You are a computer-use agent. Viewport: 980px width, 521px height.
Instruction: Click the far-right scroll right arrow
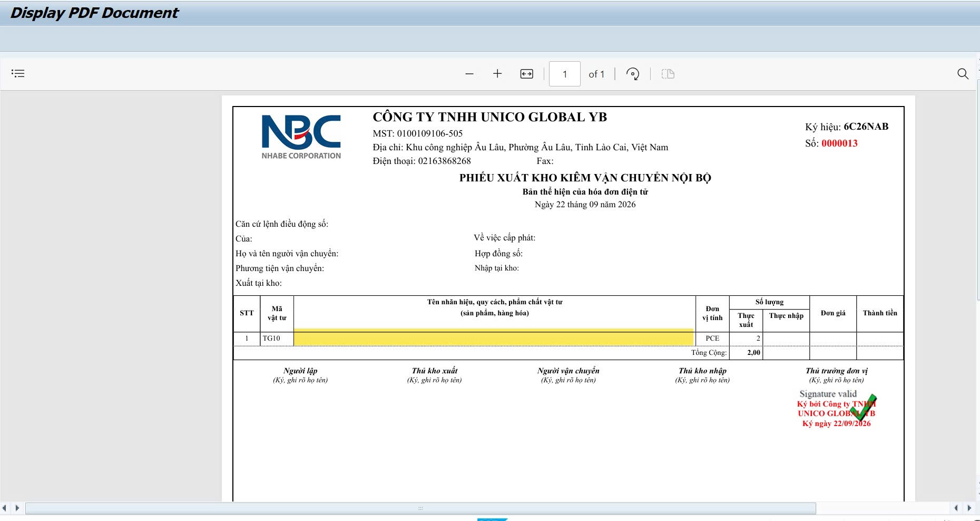pos(969,508)
